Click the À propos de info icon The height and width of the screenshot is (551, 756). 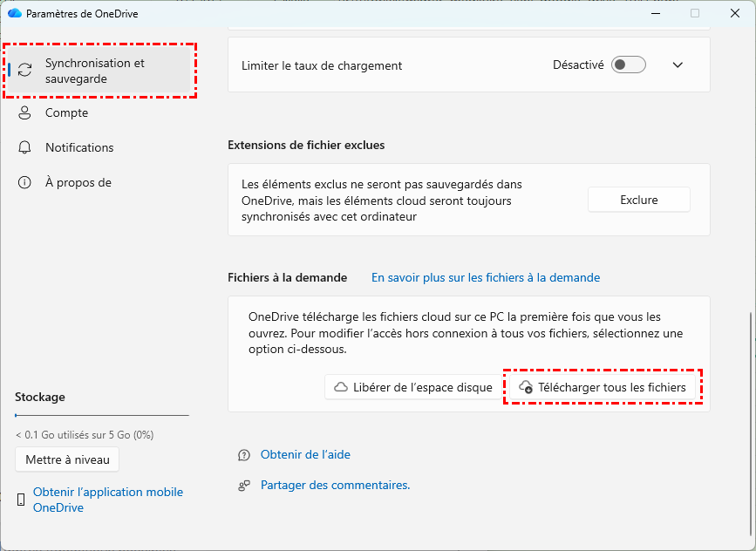click(24, 183)
